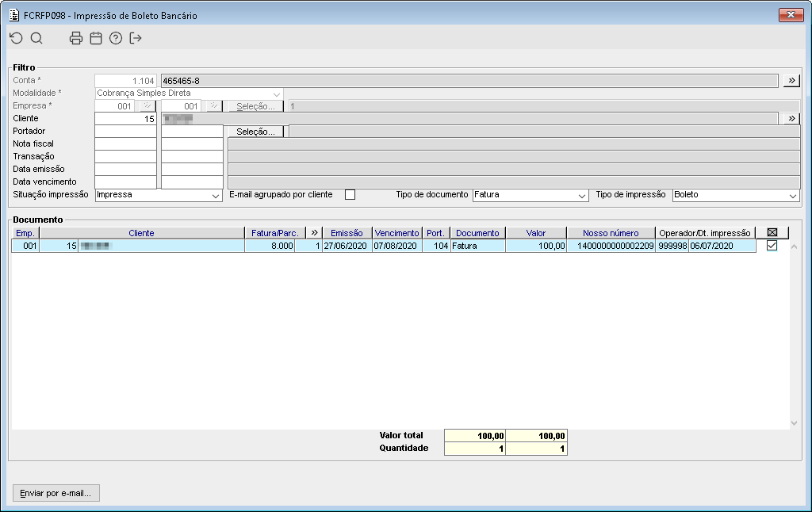The width and height of the screenshot is (812, 512).
Task: Select the due date 07/08/2020 cell
Action: tap(396, 246)
